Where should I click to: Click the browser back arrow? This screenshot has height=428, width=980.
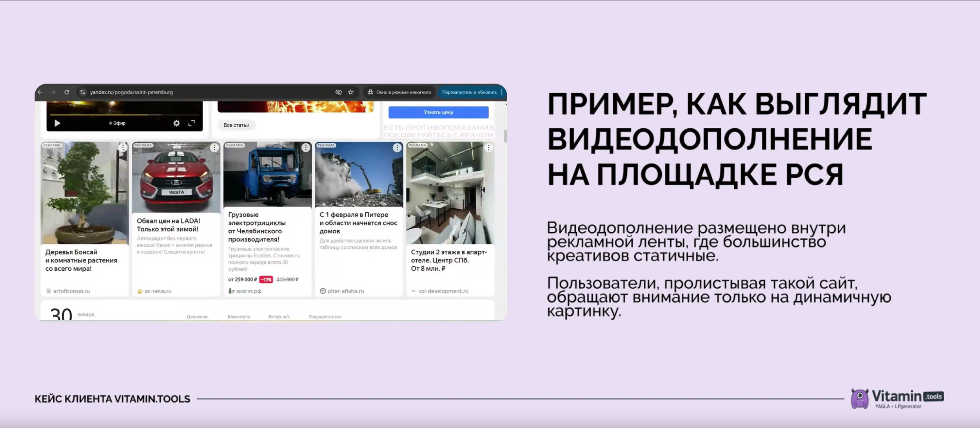[x=40, y=92]
